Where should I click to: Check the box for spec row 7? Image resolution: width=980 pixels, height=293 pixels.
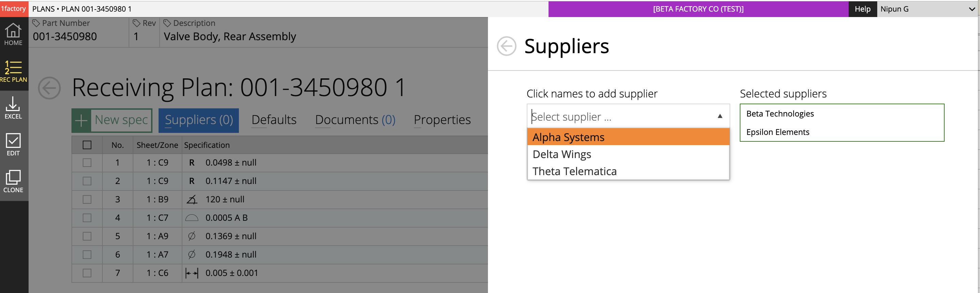87,273
